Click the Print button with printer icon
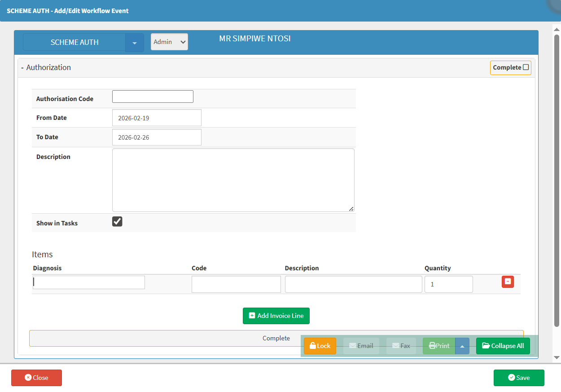This screenshot has width=561, height=392. point(439,346)
